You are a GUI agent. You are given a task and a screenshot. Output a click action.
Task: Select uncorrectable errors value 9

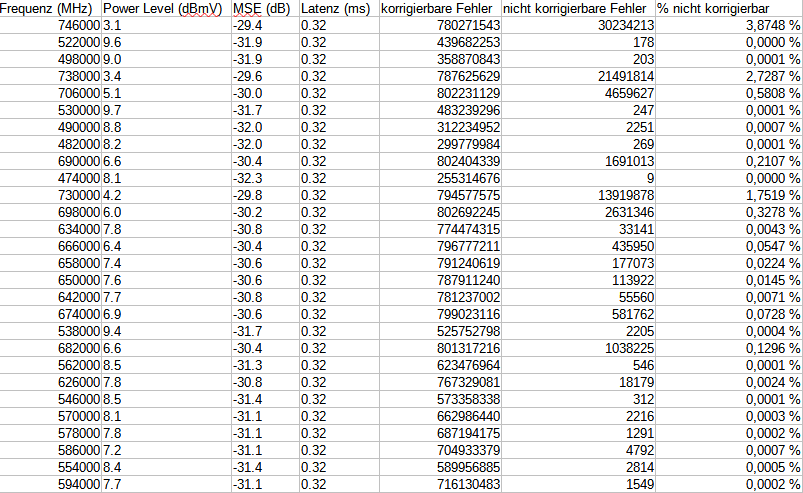click(579, 179)
